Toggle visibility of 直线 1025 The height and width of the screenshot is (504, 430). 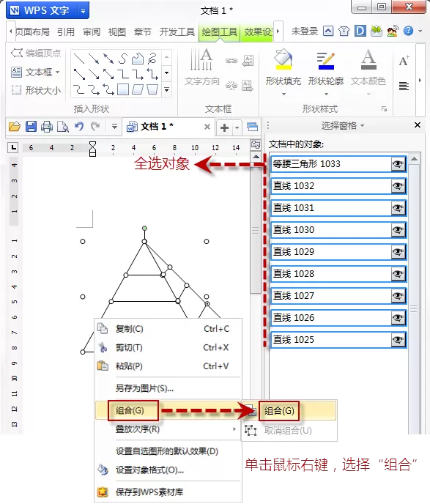[398, 340]
